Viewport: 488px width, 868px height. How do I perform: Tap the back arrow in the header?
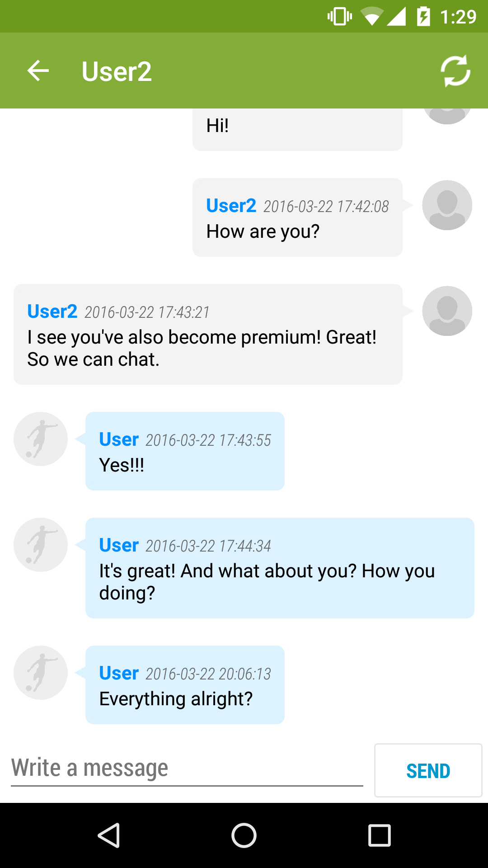point(38,71)
